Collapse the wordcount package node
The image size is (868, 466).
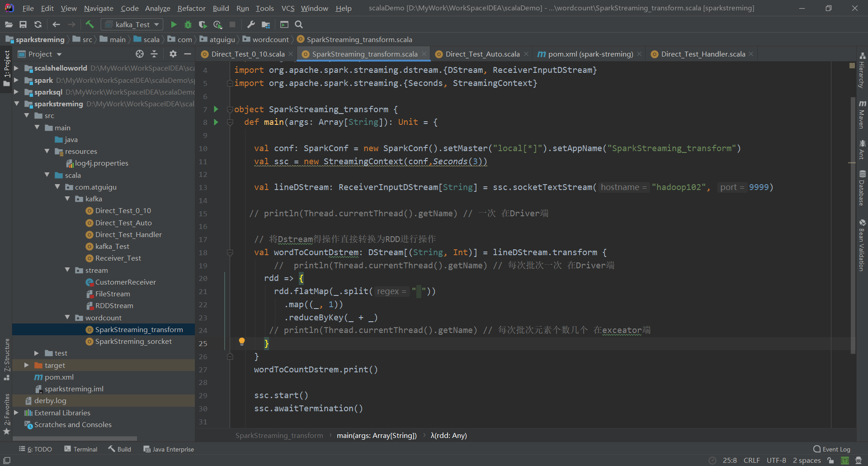pyautogui.click(x=67, y=318)
